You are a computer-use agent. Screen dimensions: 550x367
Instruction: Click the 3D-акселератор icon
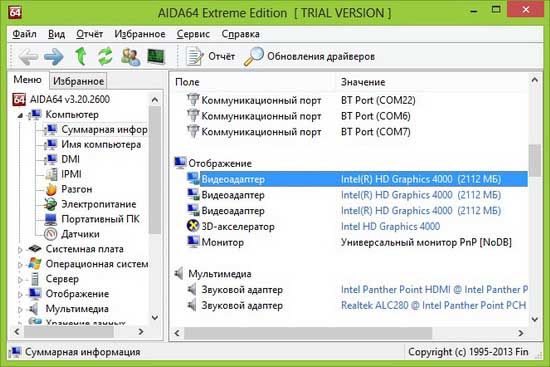(193, 226)
